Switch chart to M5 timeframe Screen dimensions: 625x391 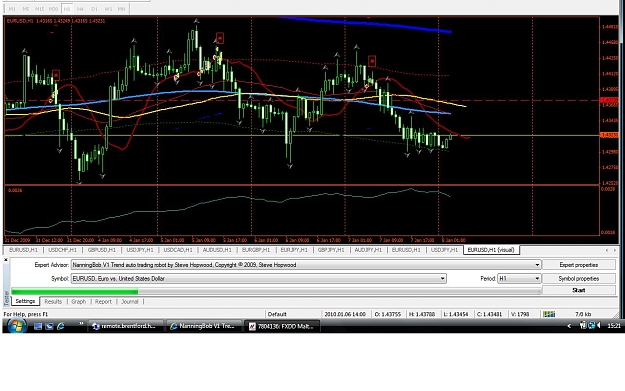tap(26, 8)
